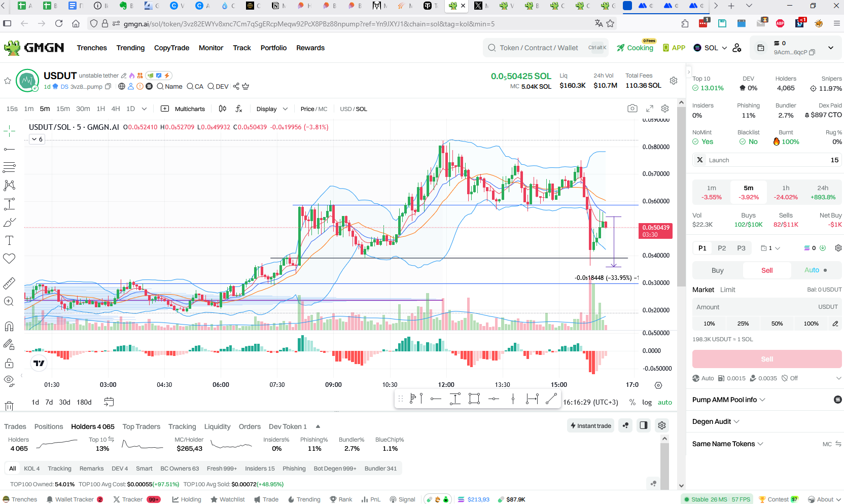The height and width of the screenshot is (504, 844).
Task: Expand Pump AMM Pool info section
Action: [728, 400]
